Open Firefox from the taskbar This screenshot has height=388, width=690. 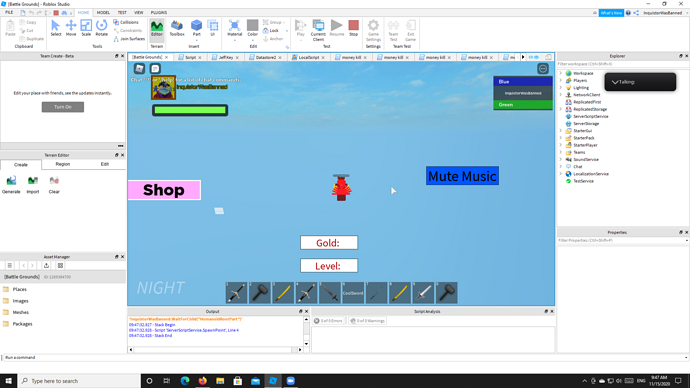(x=202, y=381)
